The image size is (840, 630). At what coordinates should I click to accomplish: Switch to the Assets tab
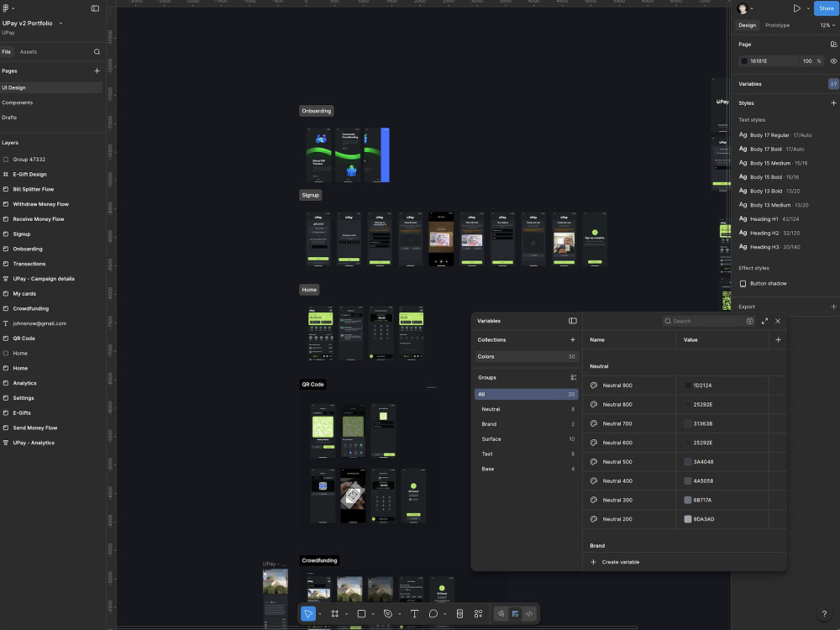click(29, 52)
